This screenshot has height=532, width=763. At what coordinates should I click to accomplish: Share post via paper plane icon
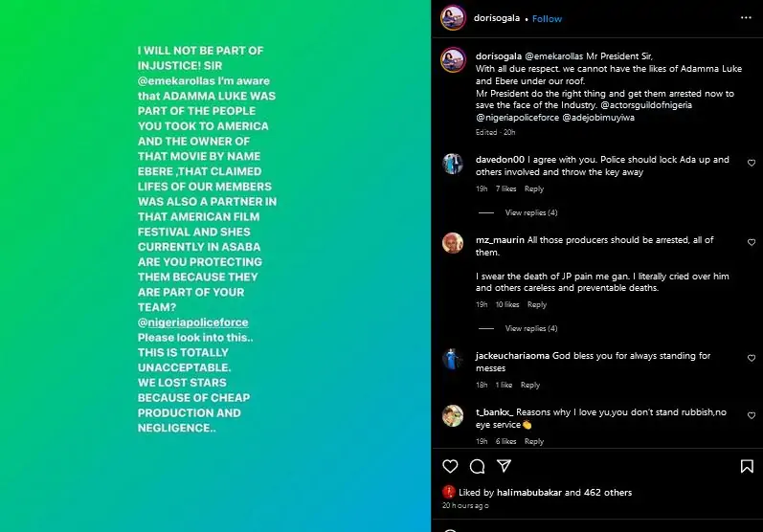pos(504,466)
